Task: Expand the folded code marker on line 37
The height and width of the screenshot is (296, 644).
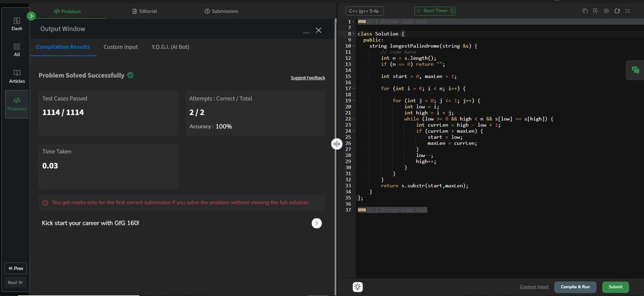Action: 362,210
